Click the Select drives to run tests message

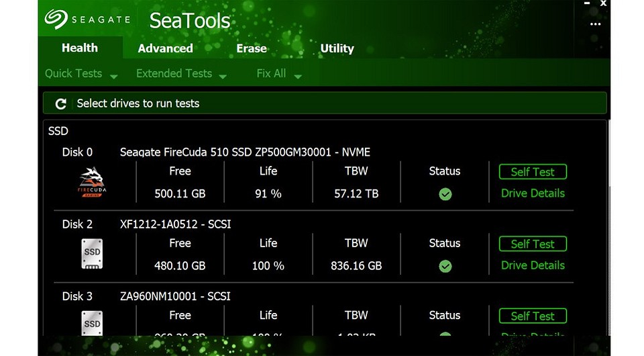pos(138,103)
